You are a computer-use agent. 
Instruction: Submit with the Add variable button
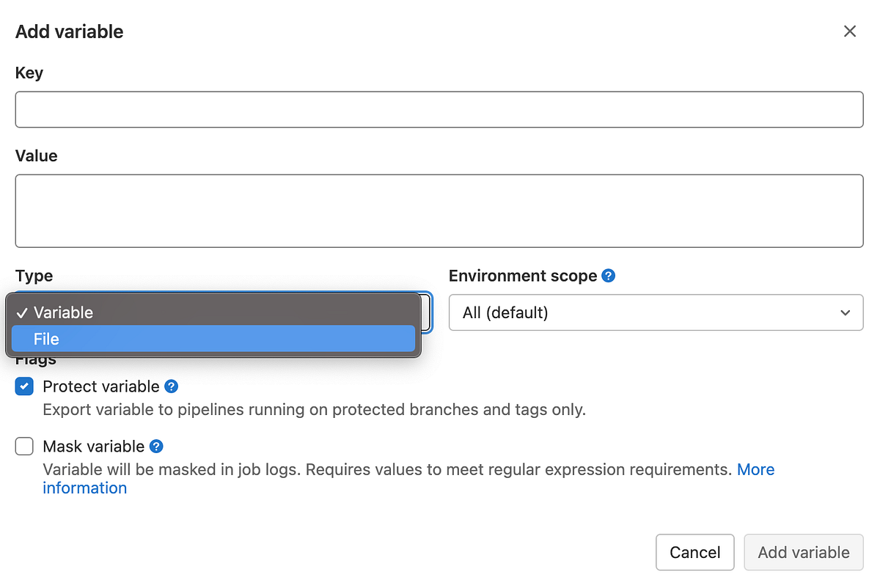[x=803, y=552]
